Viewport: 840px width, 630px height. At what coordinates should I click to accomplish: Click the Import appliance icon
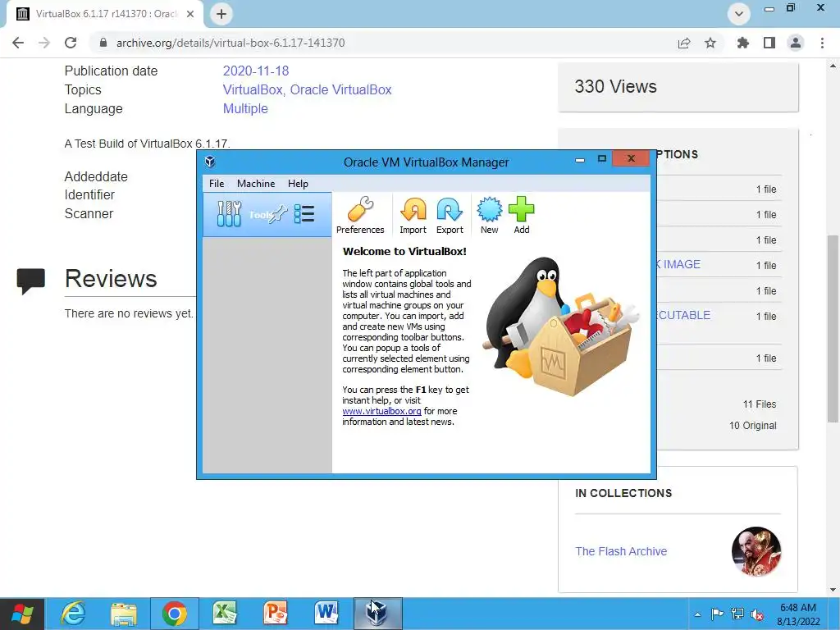click(413, 215)
